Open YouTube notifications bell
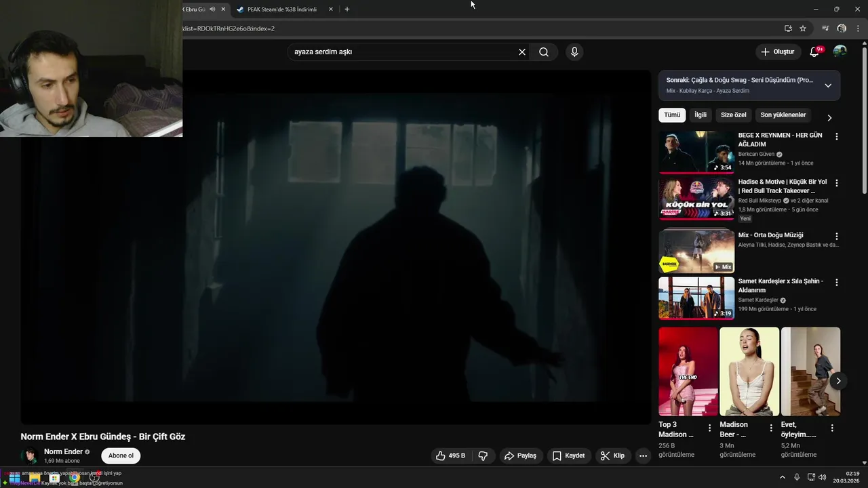Screen dimensions: 868x488 click(x=814, y=52)
